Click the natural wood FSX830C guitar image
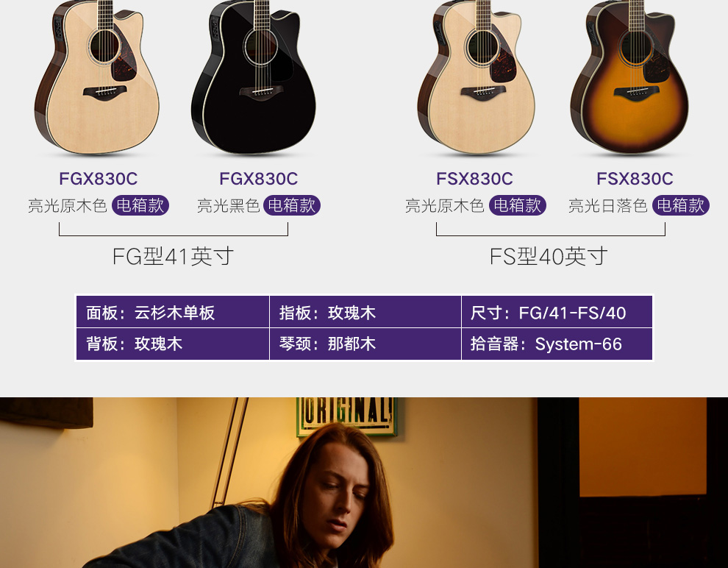728x568 pixels. point(476,77)
